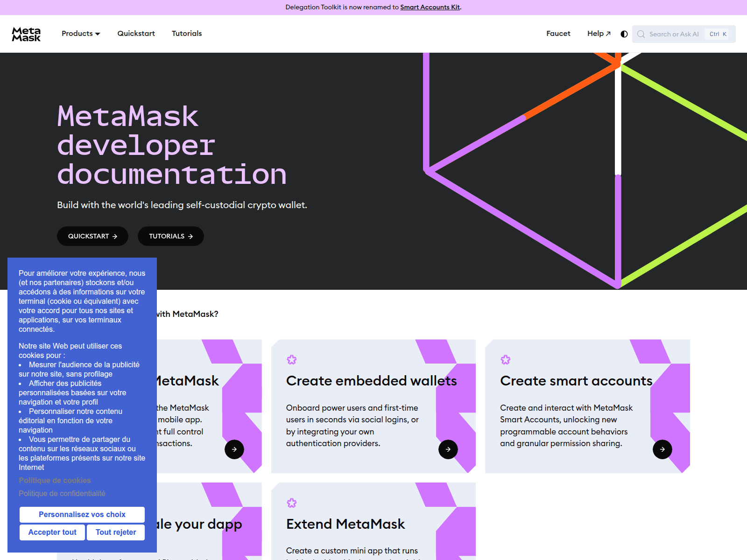Click the star icon on Create smart accounts card
747x560 pixels.
coord(506,360)
